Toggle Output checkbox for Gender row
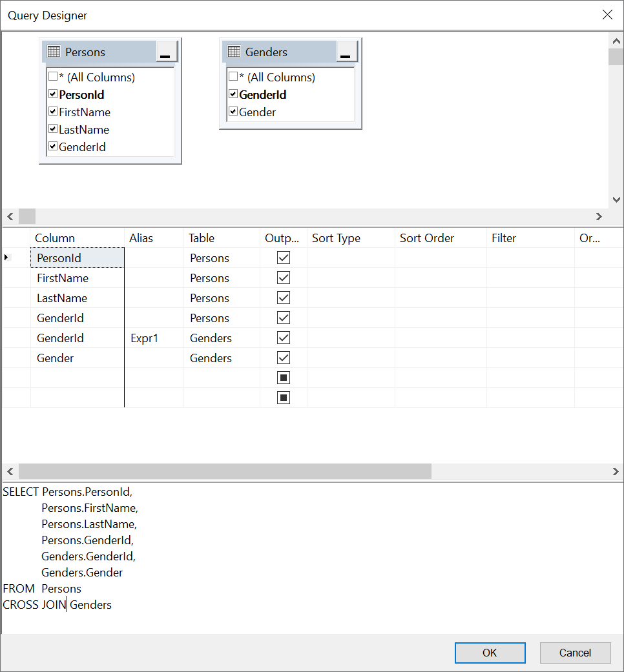Viewport: 624px width, 672px height. [284, 358]
